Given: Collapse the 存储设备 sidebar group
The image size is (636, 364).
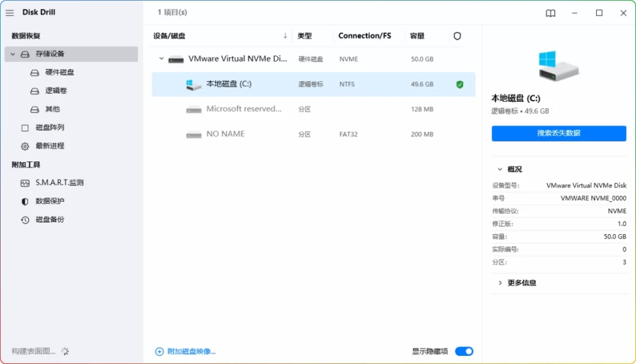Looking at the screenshot, I should pos(12,54).
